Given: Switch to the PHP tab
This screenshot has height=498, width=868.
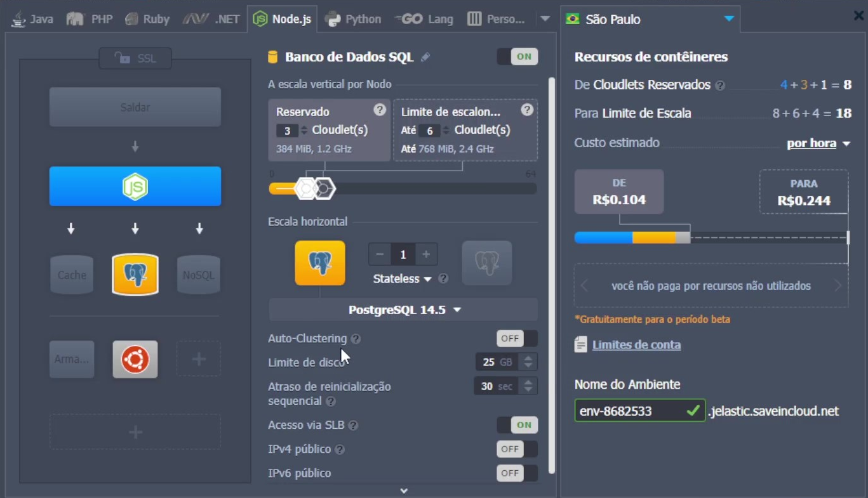Looking at the screenshot, I should (90, 19).
